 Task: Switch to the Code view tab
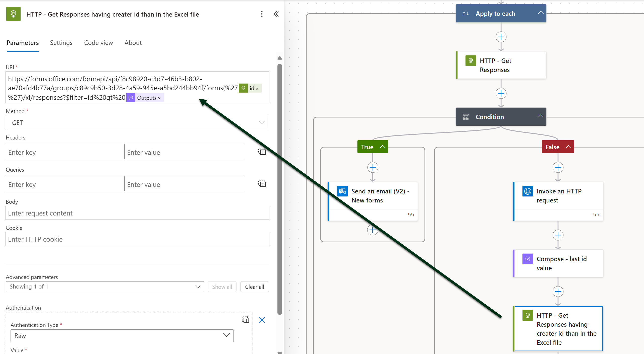pyautogui.click(x=98, y=43)
